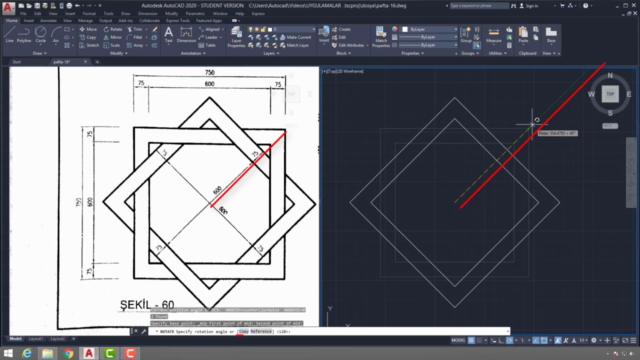The height and width of the screenshot is (360, 640).
Task: Activate the Scale command
Action: pos(112,45)
